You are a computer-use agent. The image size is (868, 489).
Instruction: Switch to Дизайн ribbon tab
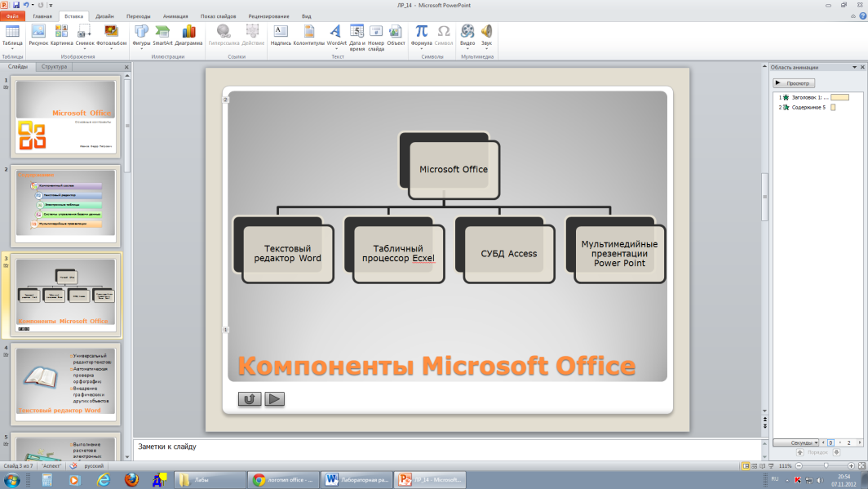pyautogui.click(x=104, y=16)
